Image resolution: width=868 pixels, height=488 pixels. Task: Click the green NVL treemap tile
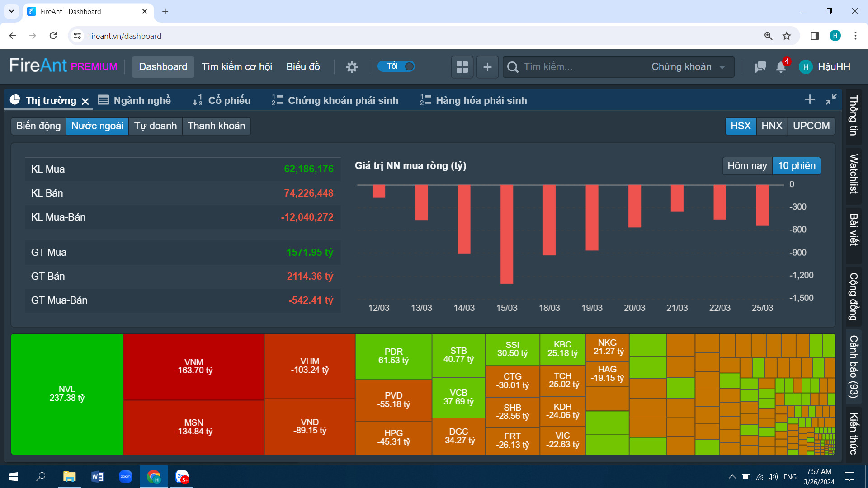67,394
